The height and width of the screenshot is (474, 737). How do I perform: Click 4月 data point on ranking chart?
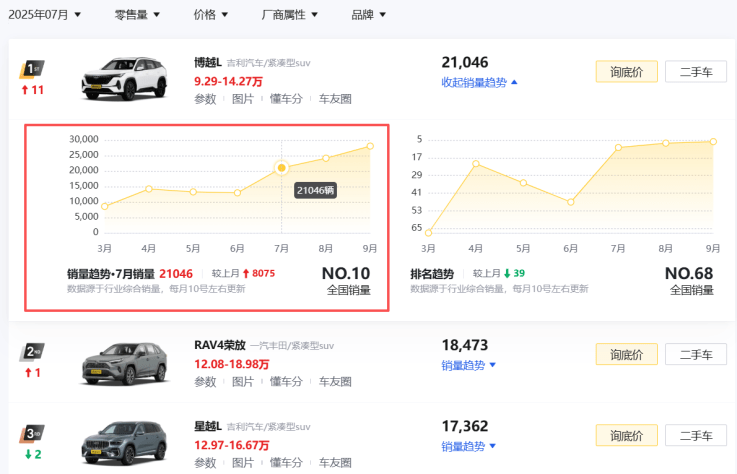click(476, 164)
